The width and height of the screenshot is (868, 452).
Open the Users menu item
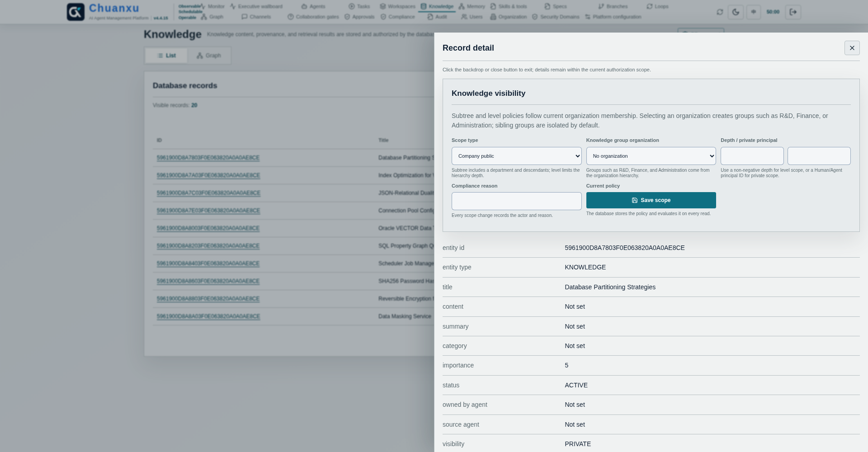(472, 17)
